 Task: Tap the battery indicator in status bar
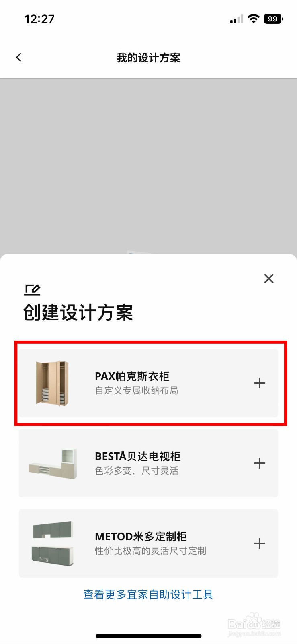[273, 19]
